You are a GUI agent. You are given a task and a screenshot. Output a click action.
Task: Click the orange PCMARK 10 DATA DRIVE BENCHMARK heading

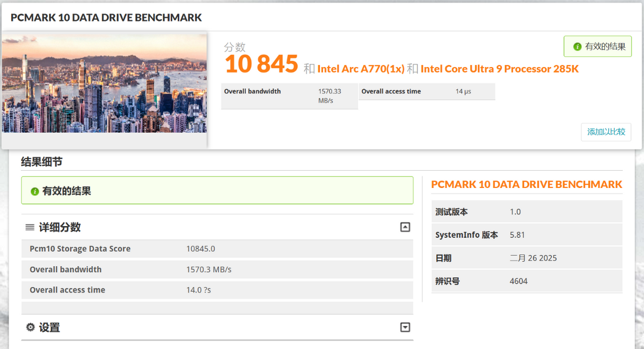(526, 184)
